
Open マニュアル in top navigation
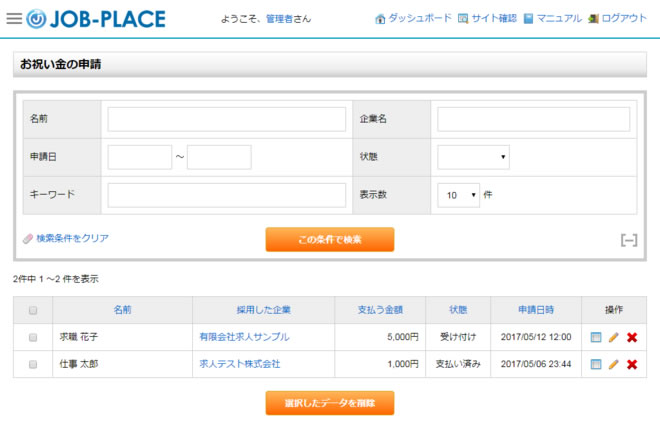[x=551, y=18]
